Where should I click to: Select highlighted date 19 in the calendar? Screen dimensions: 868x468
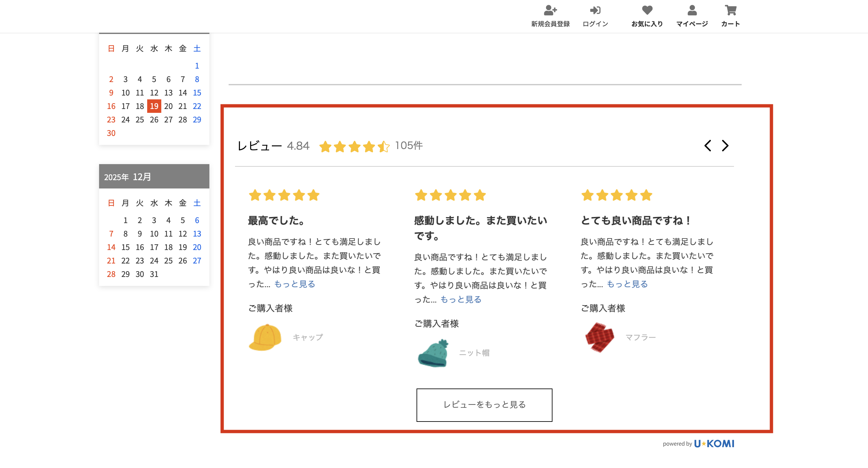click(154, 106)
